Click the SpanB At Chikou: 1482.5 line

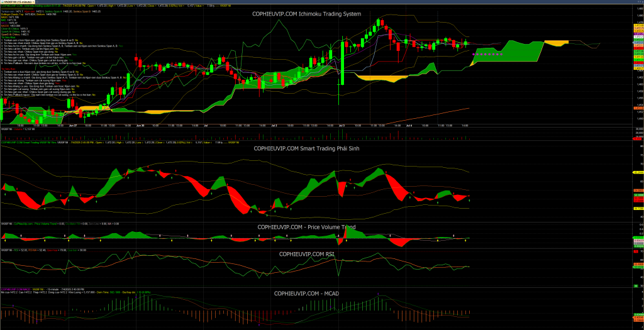pyautogui.click(x=15, y=35)
